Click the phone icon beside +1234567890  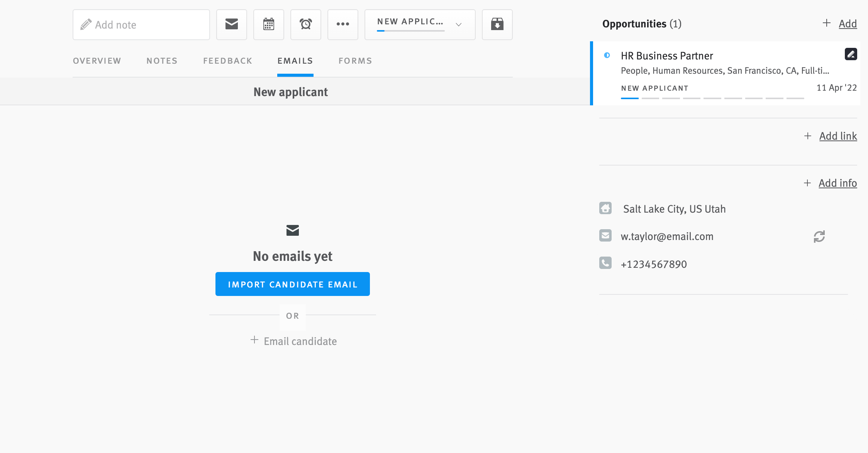(605, 263)
